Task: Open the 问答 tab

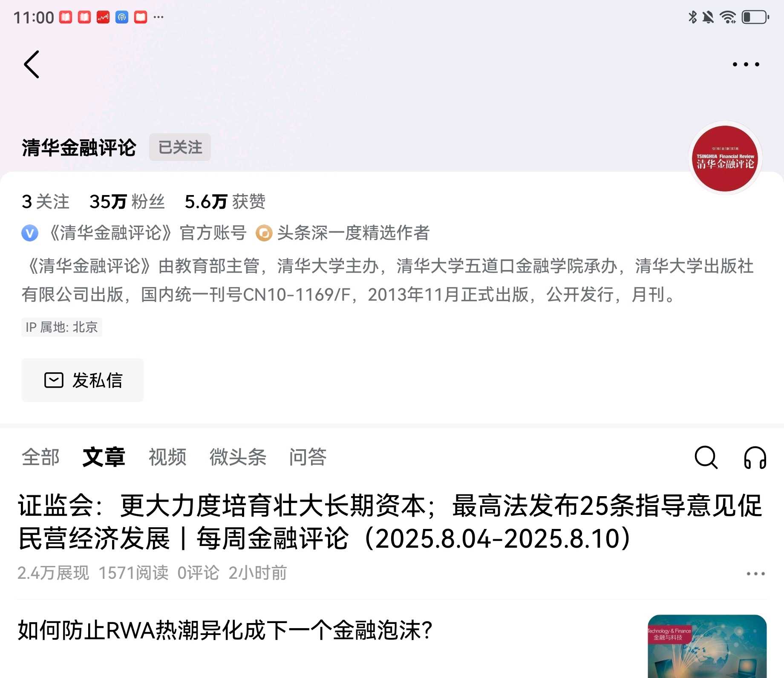Action: coord(308,457)
